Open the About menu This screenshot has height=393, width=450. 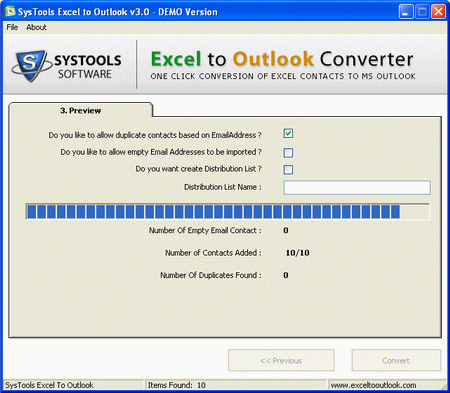(x=36, y=27)
